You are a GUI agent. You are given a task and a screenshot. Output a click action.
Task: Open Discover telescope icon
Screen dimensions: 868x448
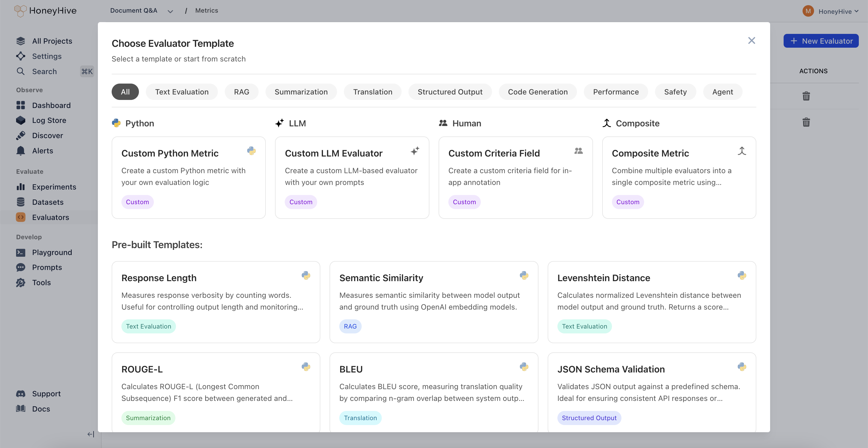(x=21, y=136)
